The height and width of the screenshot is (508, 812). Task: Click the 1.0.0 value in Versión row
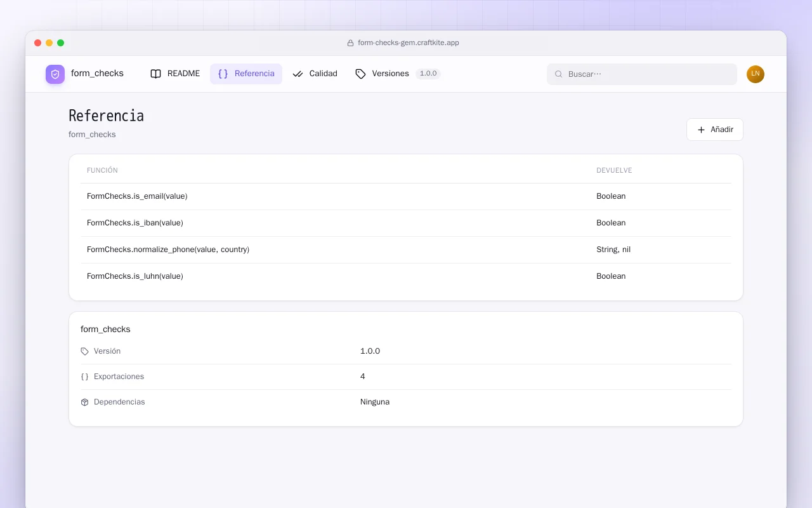(x=370, y=351)
